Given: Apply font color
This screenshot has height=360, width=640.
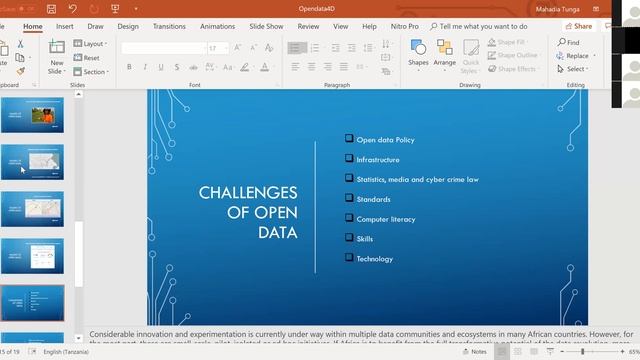Looking at the screenshot, I should click(264, 67).
